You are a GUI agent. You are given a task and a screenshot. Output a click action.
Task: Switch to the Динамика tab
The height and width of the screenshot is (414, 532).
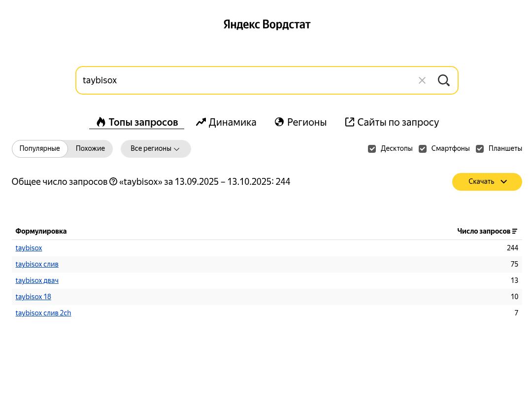click(226, 122)
